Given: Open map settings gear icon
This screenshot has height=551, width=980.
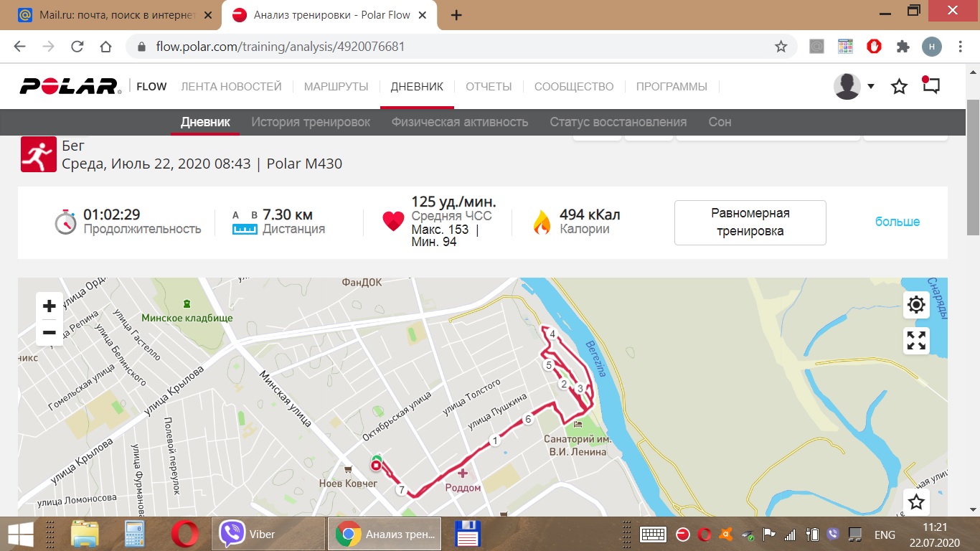Looking at the screenshot, I should click(916, 305).
